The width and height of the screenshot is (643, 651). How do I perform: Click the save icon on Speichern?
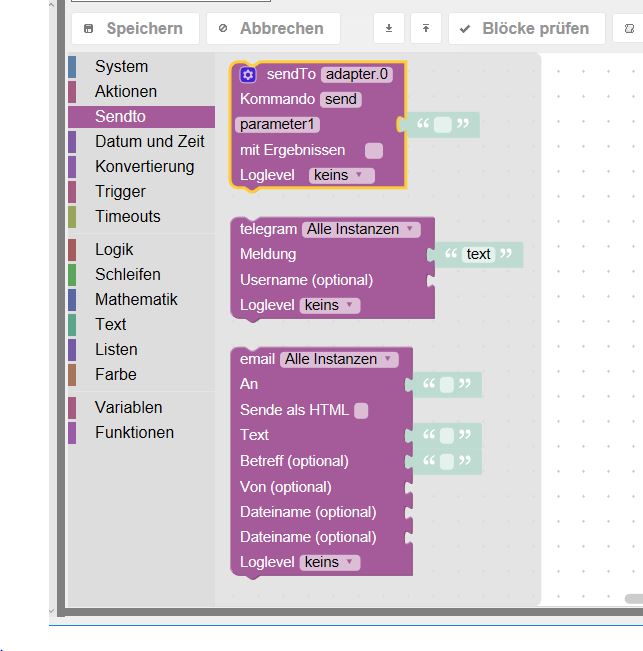89,29
